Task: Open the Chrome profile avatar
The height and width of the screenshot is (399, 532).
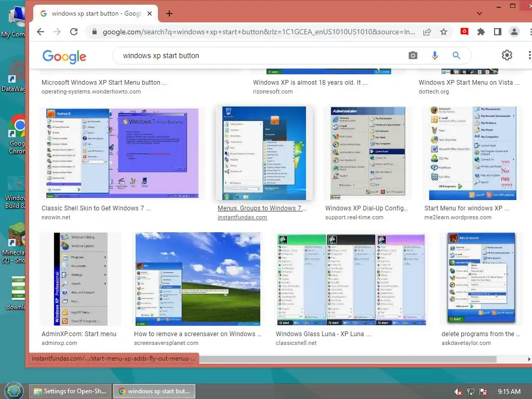Action: (514, 32)
